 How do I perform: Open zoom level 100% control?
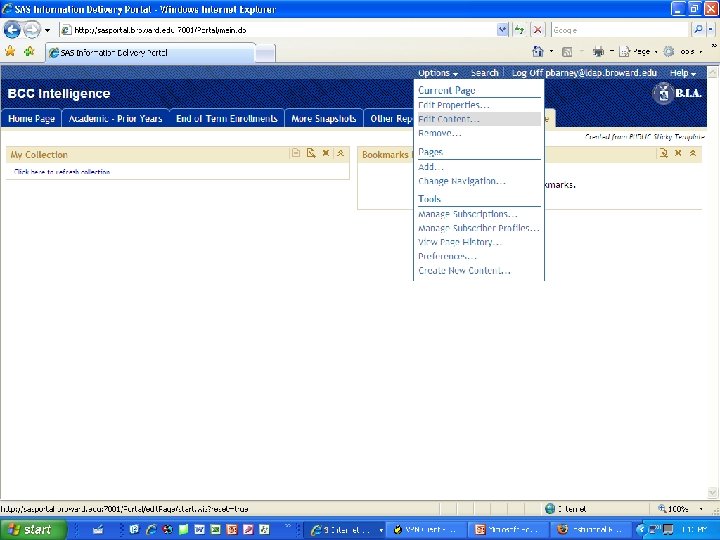pos(680,508)
